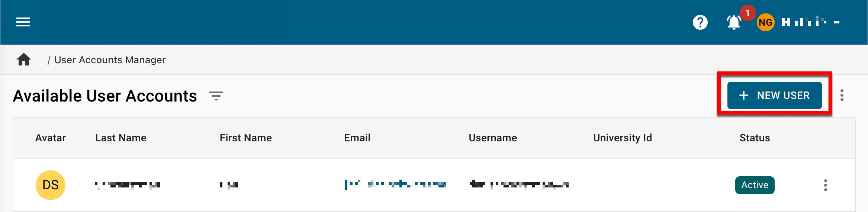This screenshot has width=868, height=212.
Task: Click the Active status badge
Action: (x=755, y=185)
